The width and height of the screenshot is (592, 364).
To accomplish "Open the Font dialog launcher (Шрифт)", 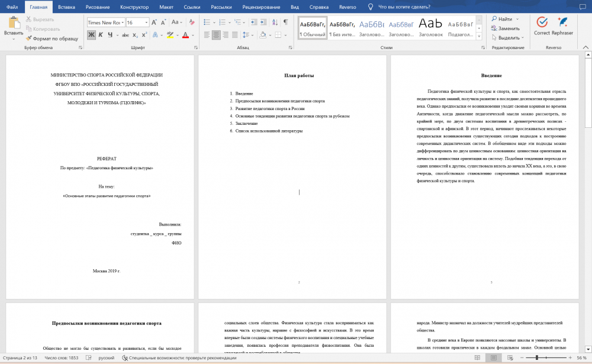I will (x=195, y=47).
